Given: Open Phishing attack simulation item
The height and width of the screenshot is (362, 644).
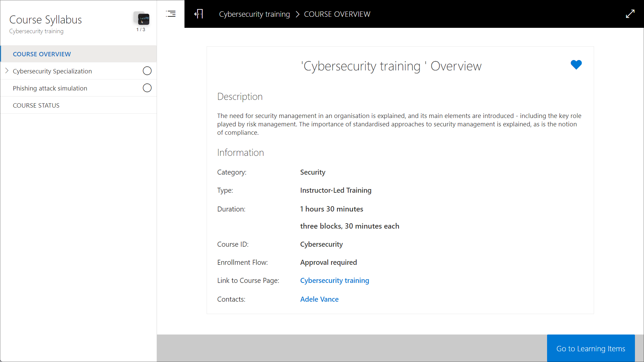Looking at the screenshot, I should coord(50,88).
